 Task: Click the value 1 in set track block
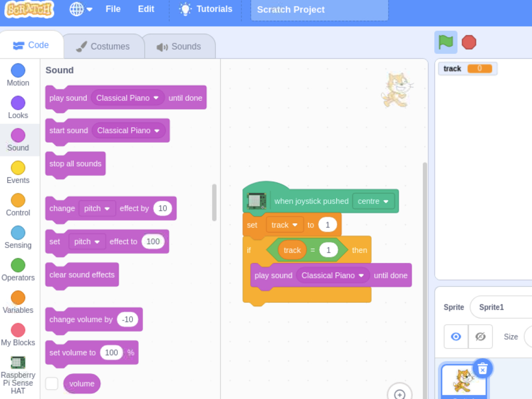[x=327, y=225]
